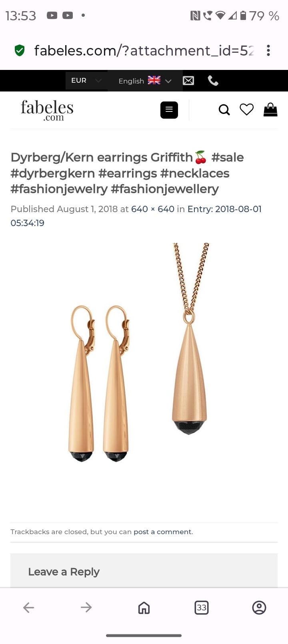Viewport: 288px width, 644px height.
Task: Follow the Entry: 2018-08-01 link
Action: click(x=136, y=216)
